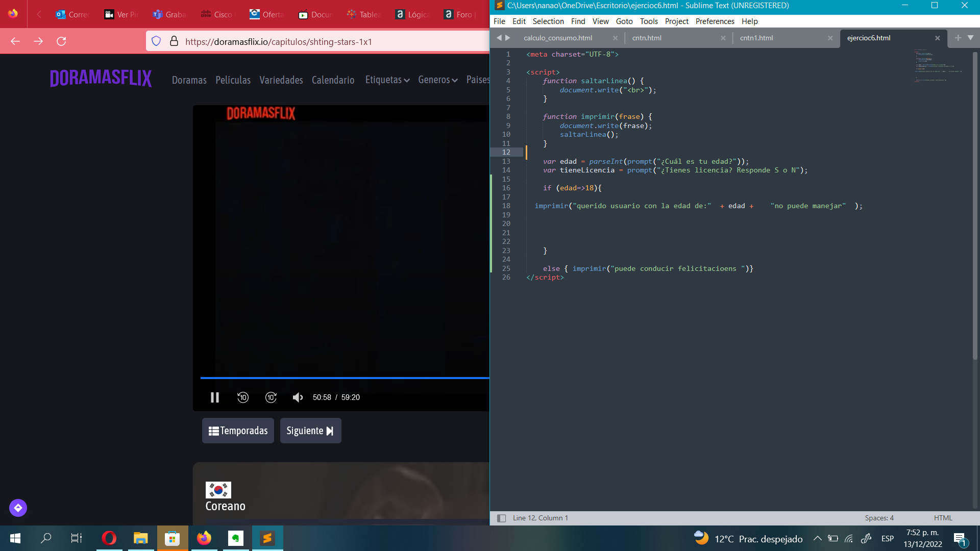Switch to the Lógica browser tab
This screenshot has height=551, width=980.
coord(412,14)
